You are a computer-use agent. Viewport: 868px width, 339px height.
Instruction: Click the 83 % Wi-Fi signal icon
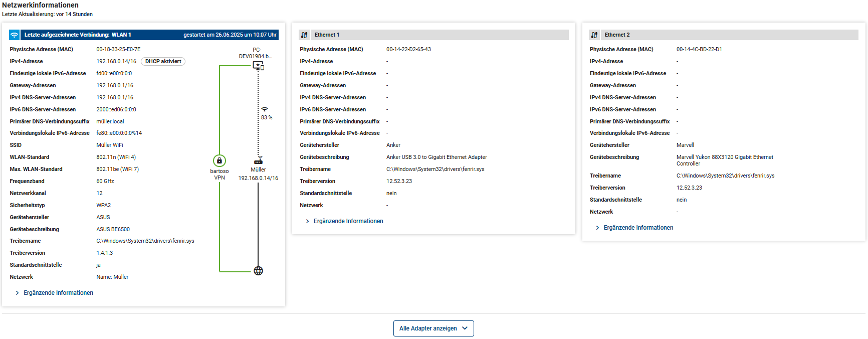pyautogui.click(x=265, y=109)
